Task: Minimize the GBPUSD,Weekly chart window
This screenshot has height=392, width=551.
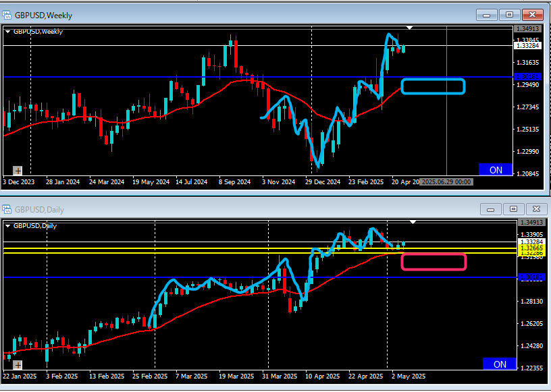Action: [x=487, y=15]
